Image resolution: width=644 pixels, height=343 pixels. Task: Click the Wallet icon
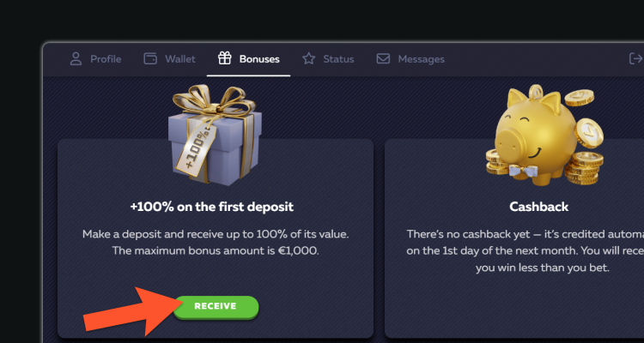click(150, 59)
